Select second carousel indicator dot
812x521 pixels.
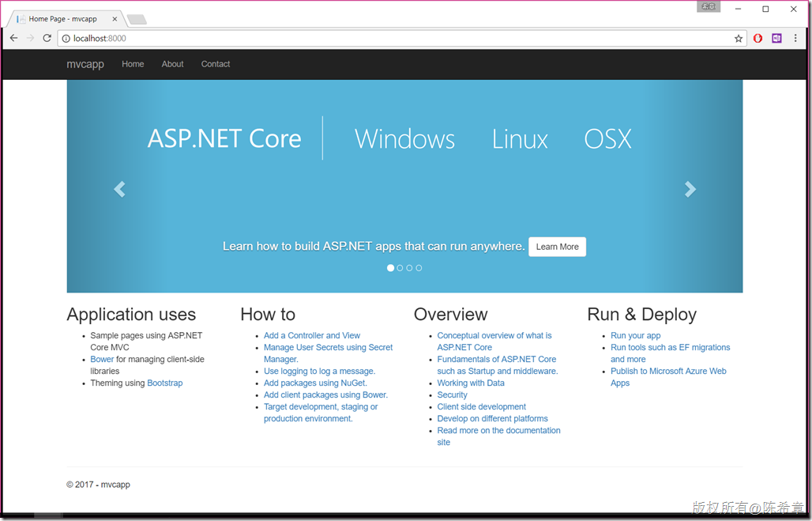point(400,268)
